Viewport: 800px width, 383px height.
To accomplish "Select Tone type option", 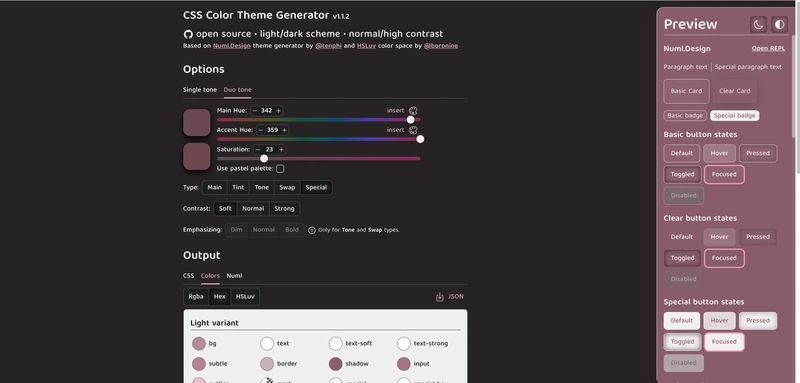I will tap(262, 187).
